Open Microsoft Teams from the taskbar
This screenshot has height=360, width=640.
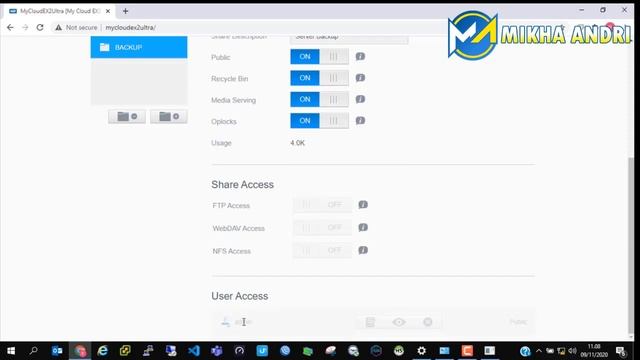[217, 351]
